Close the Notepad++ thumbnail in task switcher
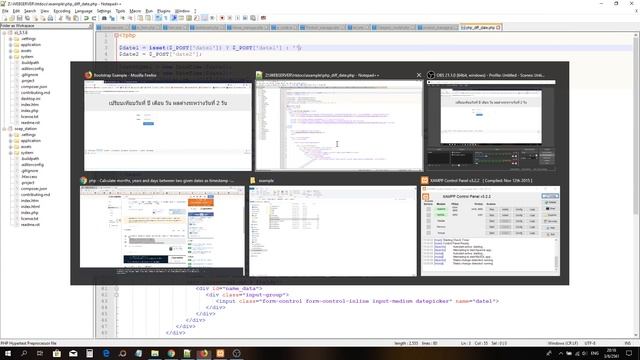This screenshot has width=640, height=360. click(x=419, y=75)
